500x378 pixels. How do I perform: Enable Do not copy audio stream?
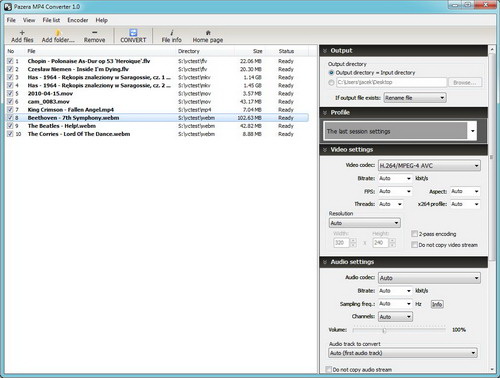tap(328, 369)
